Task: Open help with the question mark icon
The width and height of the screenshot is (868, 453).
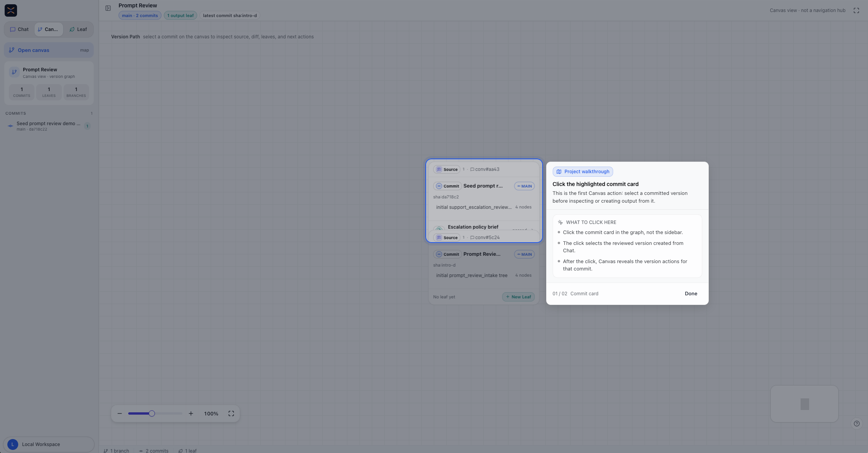Action: coord(857,424)
